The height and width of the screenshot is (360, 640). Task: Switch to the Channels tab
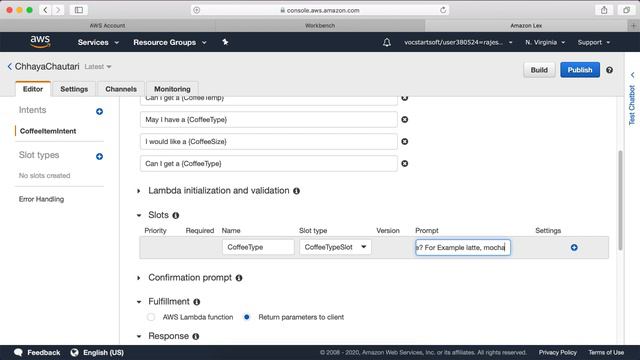click(121, 89)
